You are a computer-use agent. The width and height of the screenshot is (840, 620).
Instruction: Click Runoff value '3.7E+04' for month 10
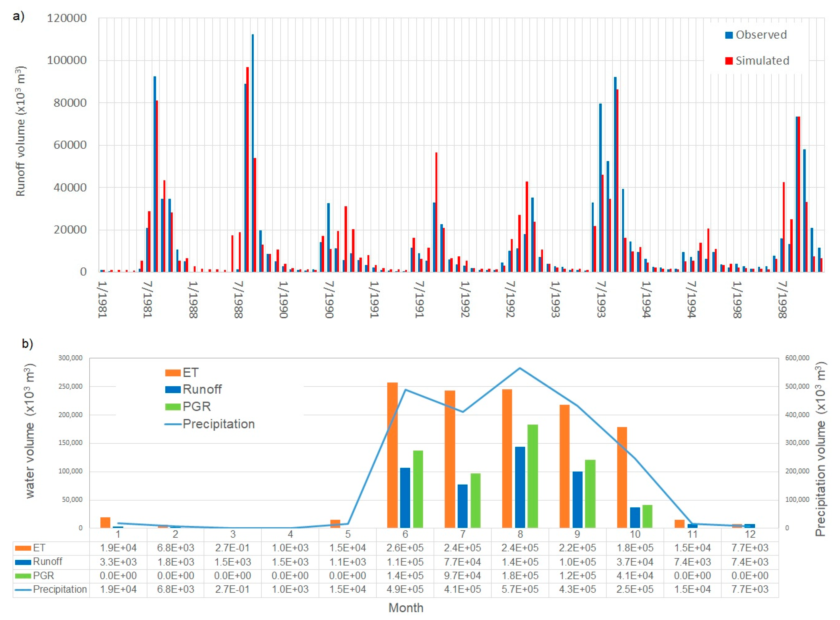635,562
